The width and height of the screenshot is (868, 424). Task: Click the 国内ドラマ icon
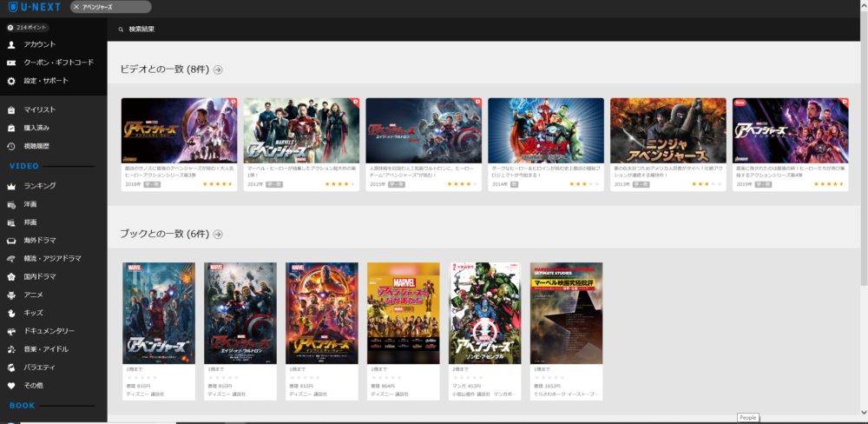pyautogui.click(x=11, y=276)
